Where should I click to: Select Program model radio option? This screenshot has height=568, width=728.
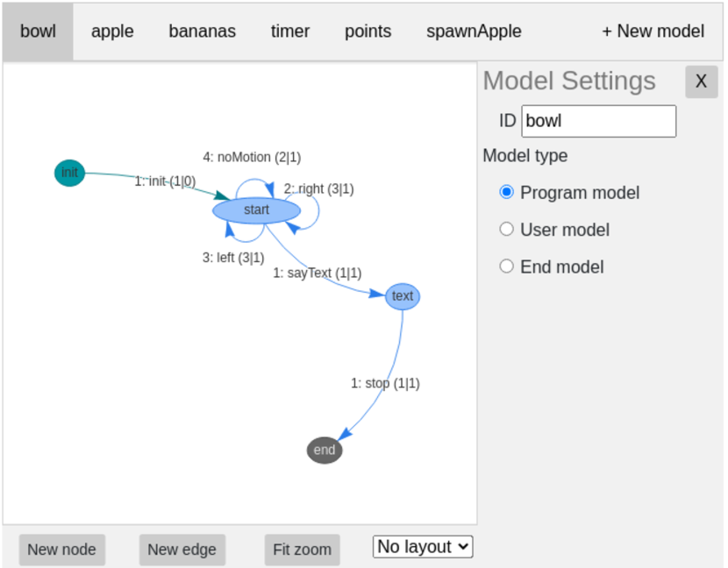click(506, 192)
